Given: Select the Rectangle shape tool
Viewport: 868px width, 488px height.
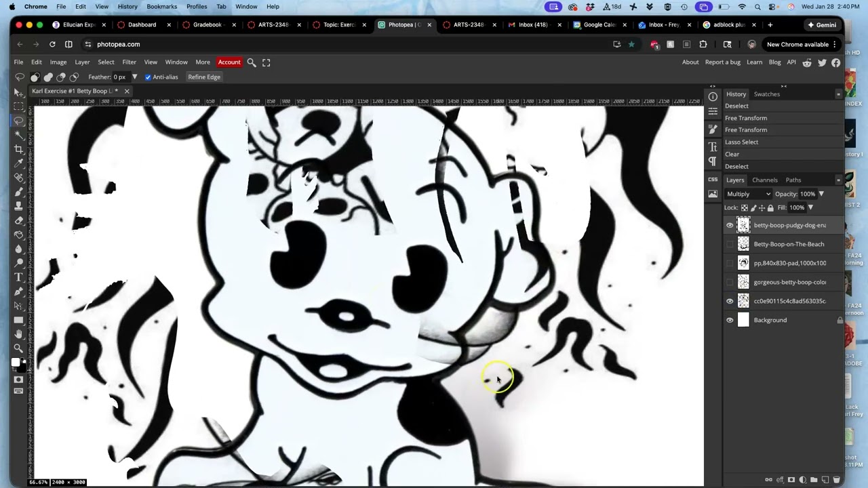Looking at the screenshot, I should (x=19, y=320).
